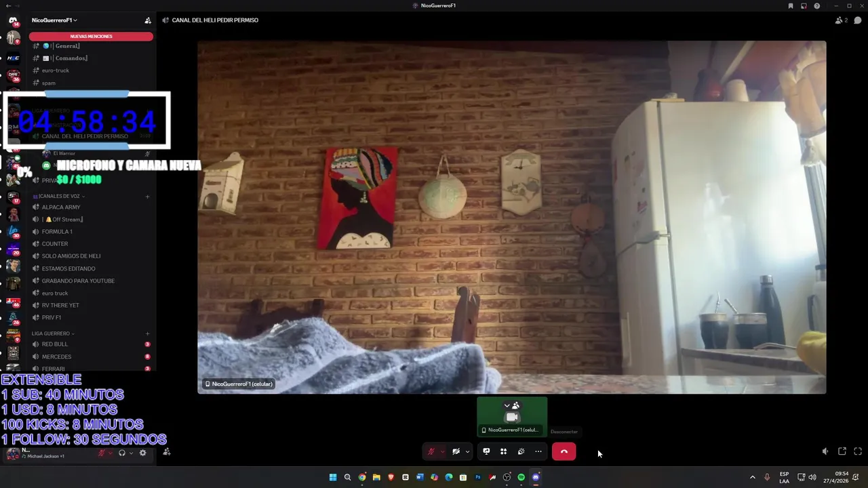Open Discord help question mark

tap(817, 5)
